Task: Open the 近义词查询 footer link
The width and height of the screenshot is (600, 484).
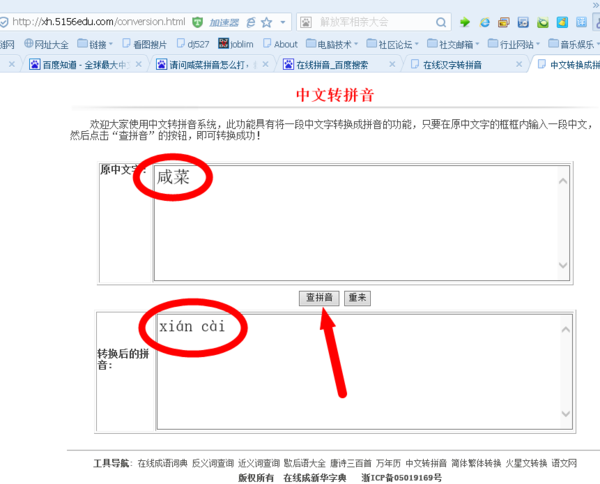Action: (259, 463)
